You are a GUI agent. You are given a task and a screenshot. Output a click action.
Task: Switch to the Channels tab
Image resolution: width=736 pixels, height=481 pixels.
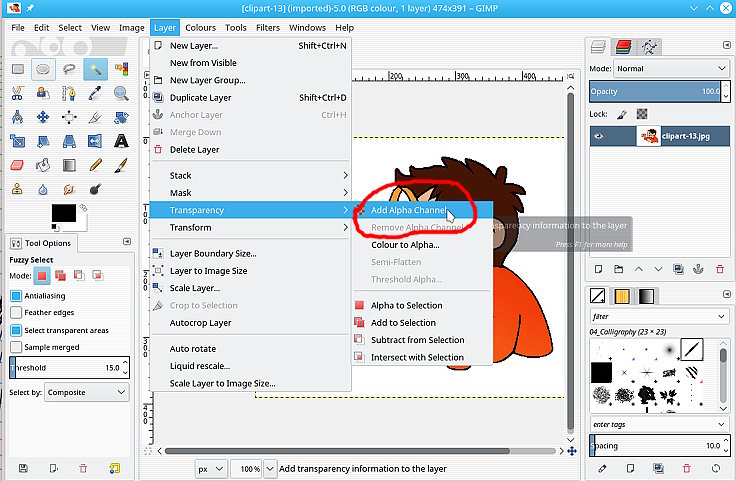624,46
